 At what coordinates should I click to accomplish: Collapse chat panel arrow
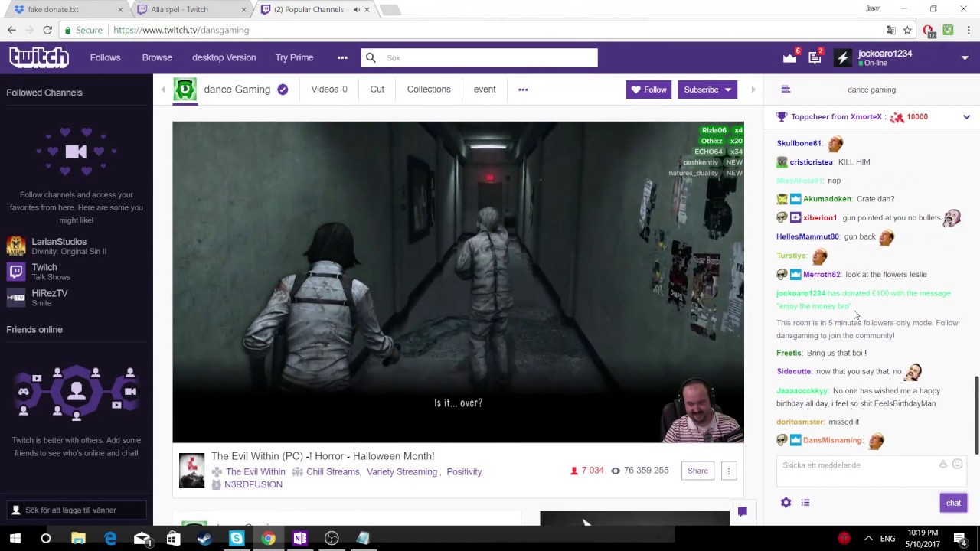click(753, 90)
